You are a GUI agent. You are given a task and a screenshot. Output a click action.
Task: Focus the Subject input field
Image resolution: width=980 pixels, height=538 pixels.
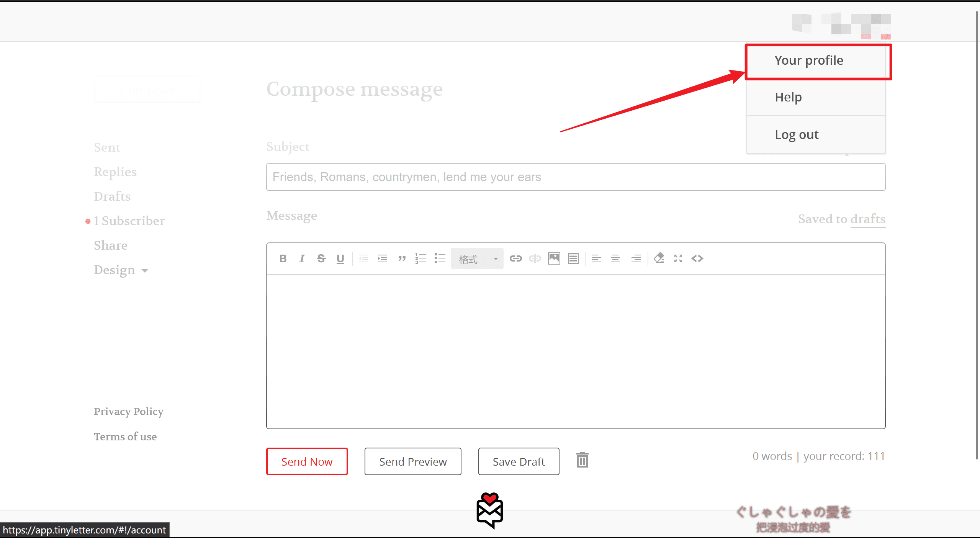(x=576, y=177)
